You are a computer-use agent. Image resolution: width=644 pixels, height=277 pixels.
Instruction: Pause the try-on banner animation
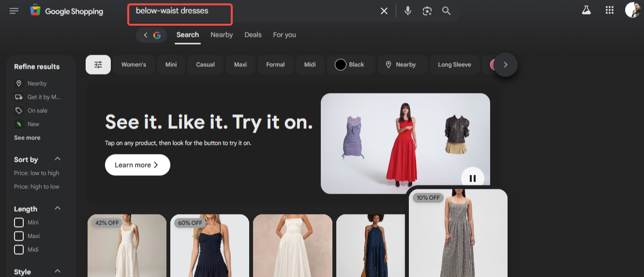coord(473,178)
